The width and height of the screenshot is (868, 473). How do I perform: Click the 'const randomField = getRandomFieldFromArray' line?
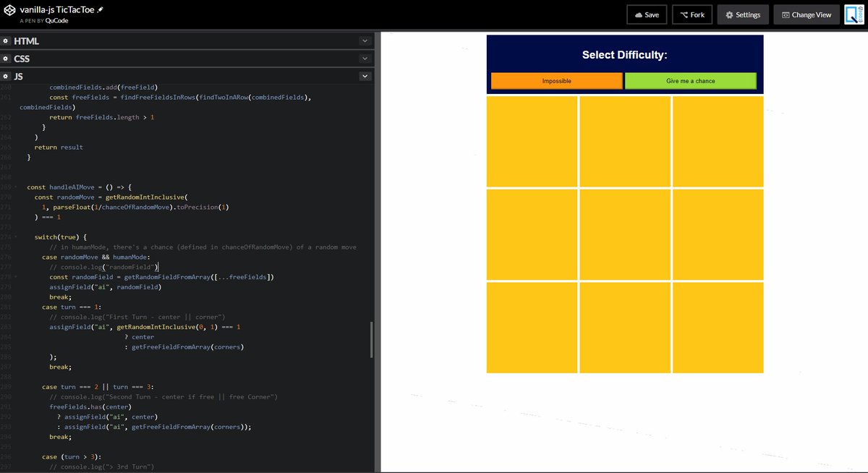point(161,277)
